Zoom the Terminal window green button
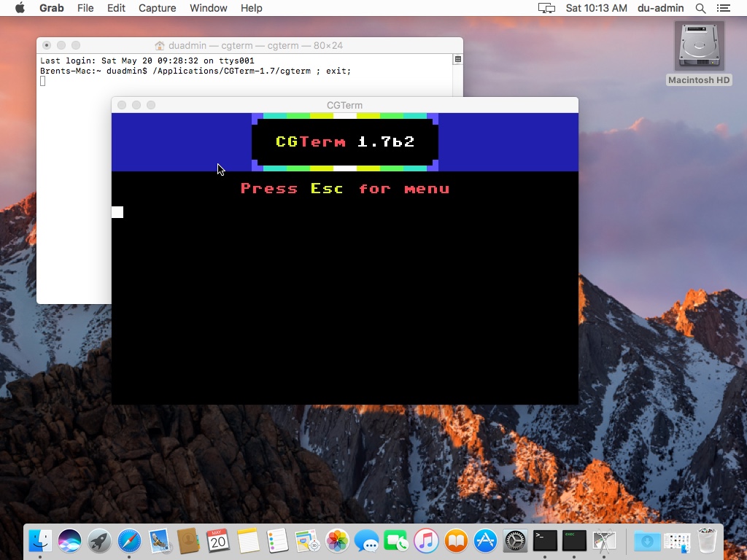Viewport: 747px width, 560px height. (76, 45)
